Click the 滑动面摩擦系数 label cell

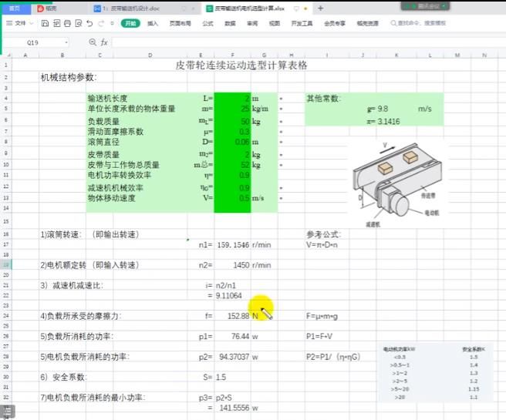pyautogui.click(x=116, y=132)
